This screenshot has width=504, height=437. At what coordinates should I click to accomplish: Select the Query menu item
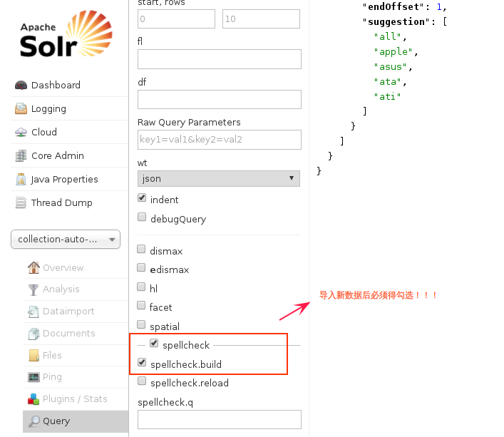click(76, 421)
